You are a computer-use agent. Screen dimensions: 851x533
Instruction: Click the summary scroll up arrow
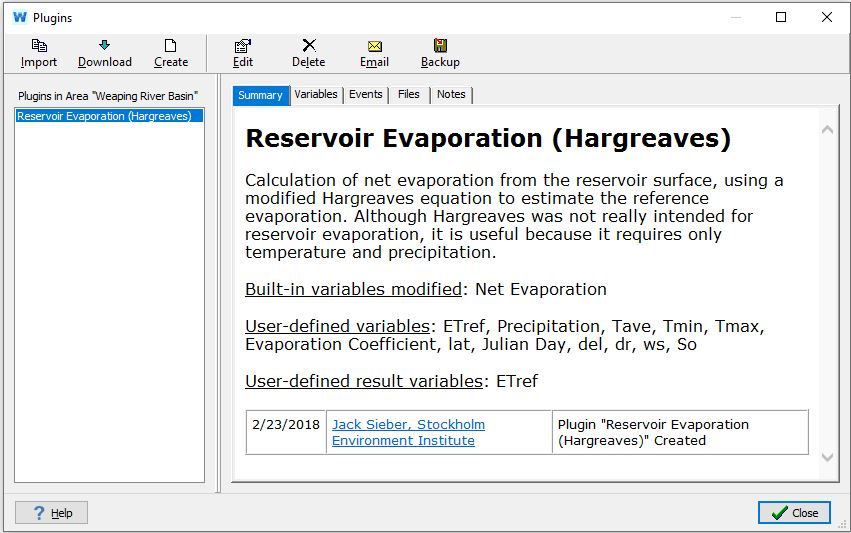click(x=827, y=130)
